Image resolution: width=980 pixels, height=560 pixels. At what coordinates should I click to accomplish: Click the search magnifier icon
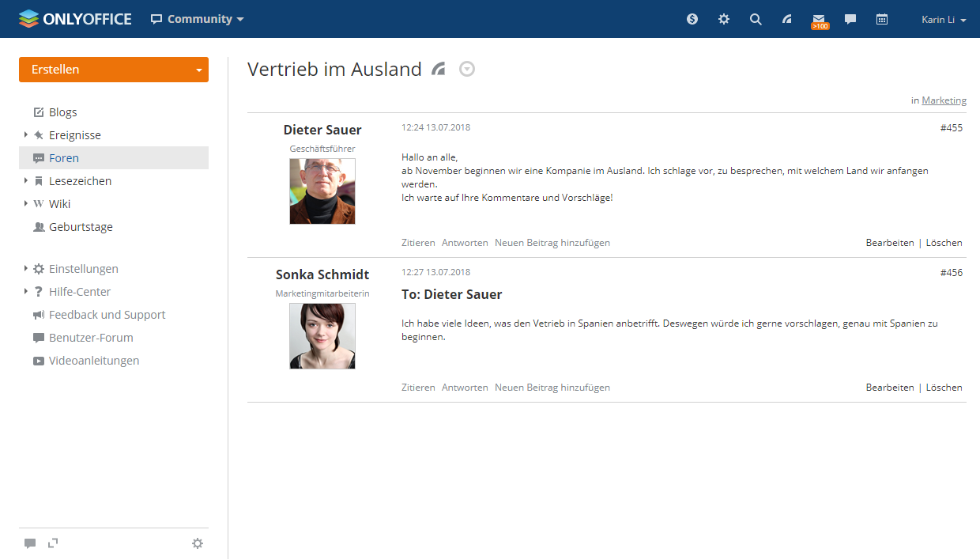point(756,19)
